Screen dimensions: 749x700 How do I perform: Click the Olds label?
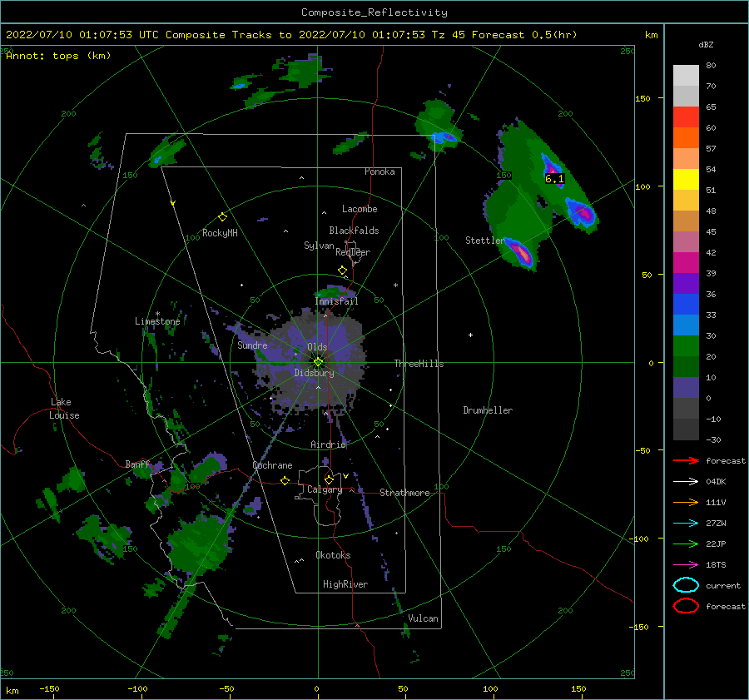tap(317, 347)
